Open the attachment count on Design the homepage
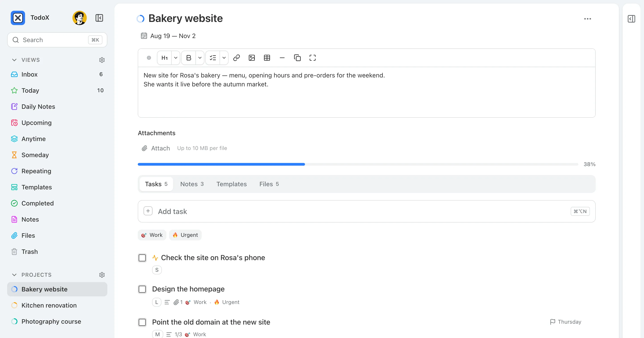This screenshot has width=644, height=338. coord(178,302)
